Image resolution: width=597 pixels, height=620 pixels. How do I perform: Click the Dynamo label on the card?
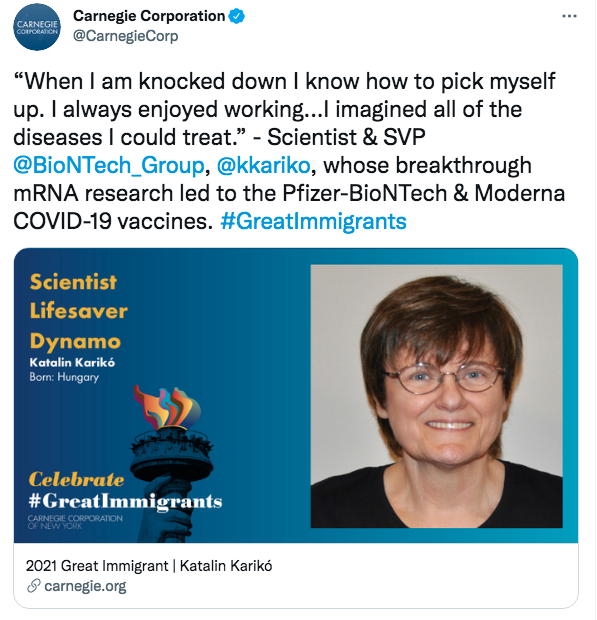click(75, 342)
